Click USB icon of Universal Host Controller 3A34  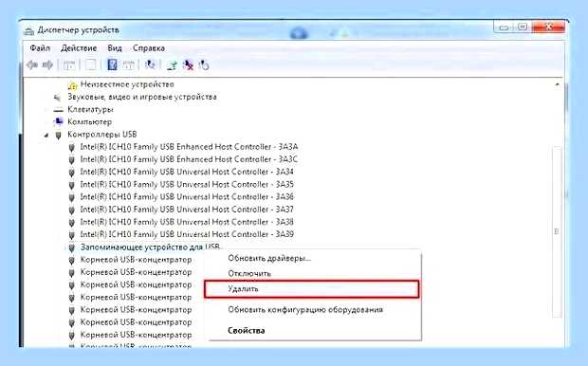[72, 173]
